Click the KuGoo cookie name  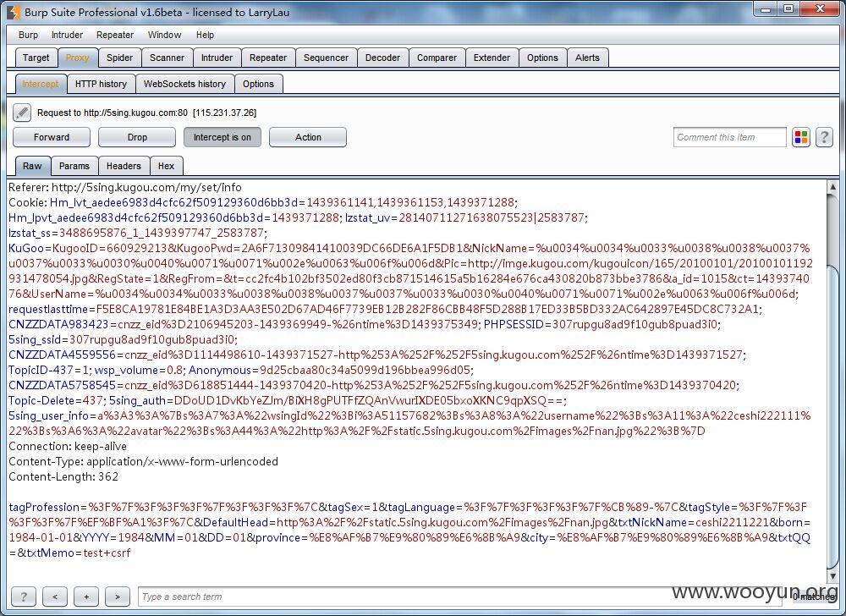pyautogui.click(x=26, y=248)
